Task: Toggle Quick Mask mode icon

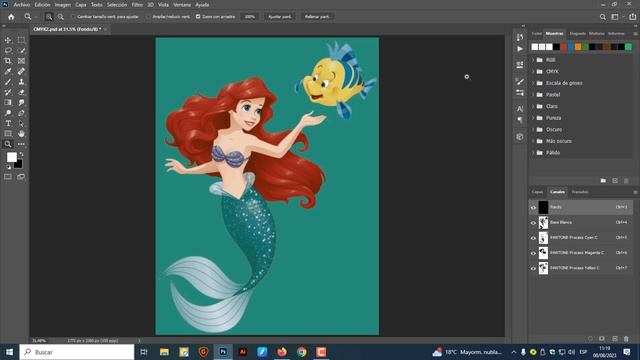Action: (x=8, y=177)
